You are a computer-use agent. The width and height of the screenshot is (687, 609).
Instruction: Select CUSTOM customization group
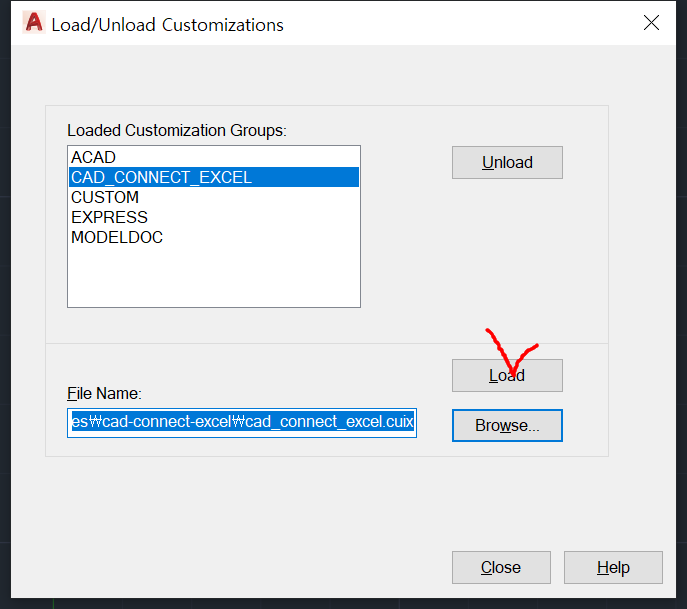(214, 197)
